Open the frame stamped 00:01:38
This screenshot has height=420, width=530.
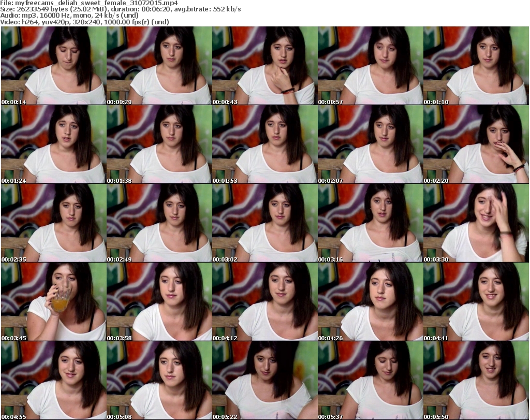159,144
